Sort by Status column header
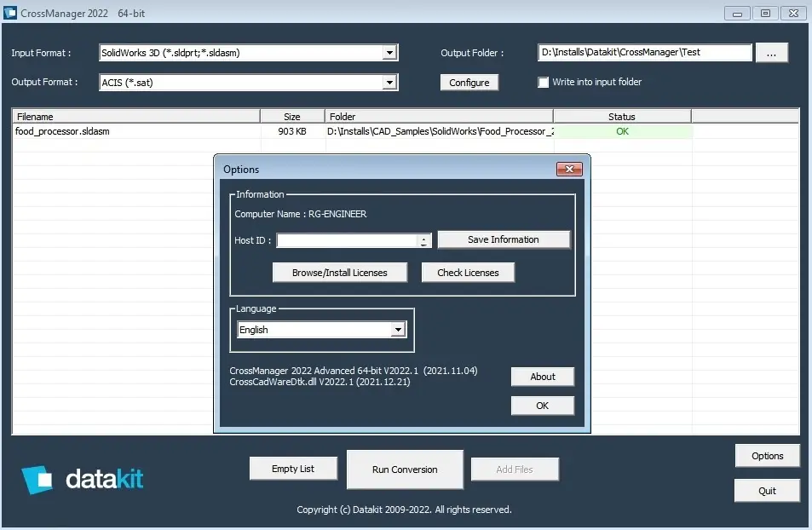812x530 pixels. [622, 117]
